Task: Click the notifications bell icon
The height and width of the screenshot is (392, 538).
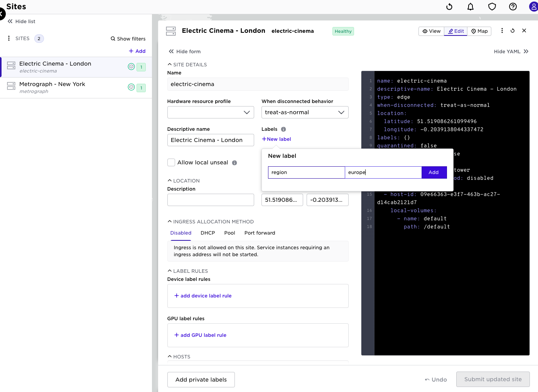Action: click(471, 7)
